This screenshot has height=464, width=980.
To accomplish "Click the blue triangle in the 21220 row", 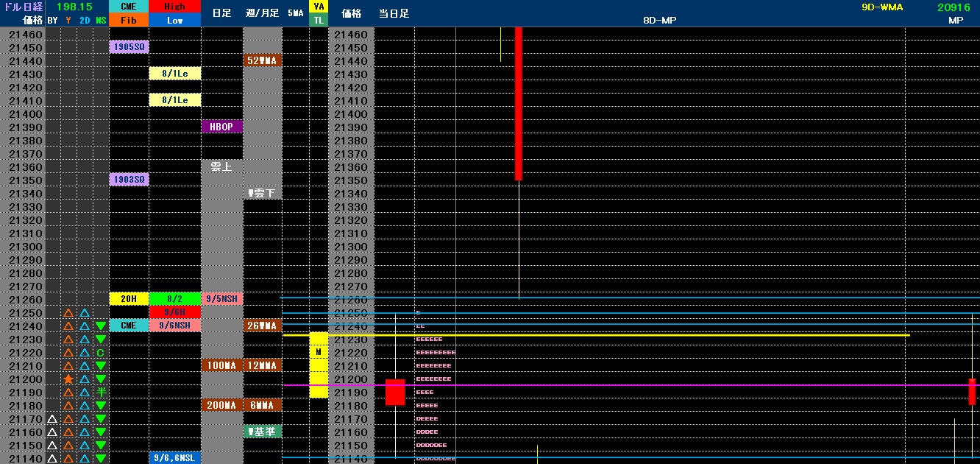I will coord(85,353).
